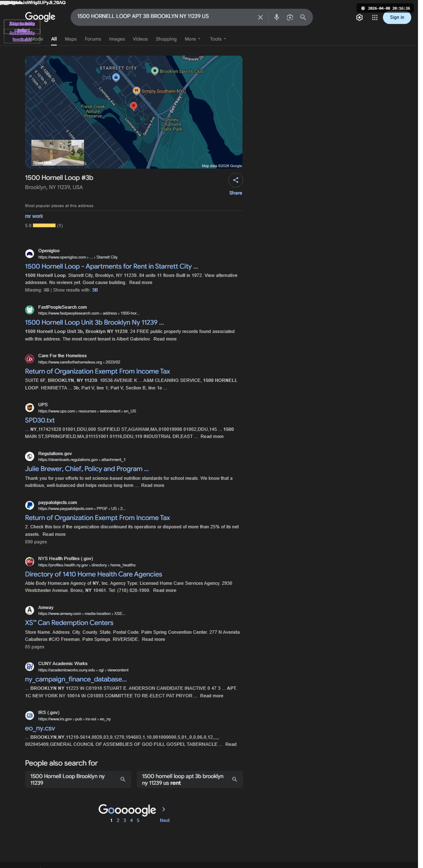The width and height of the screenshot is (423, 868).
Task: Switch to the Shopping tab
Action: click(166, 39)
